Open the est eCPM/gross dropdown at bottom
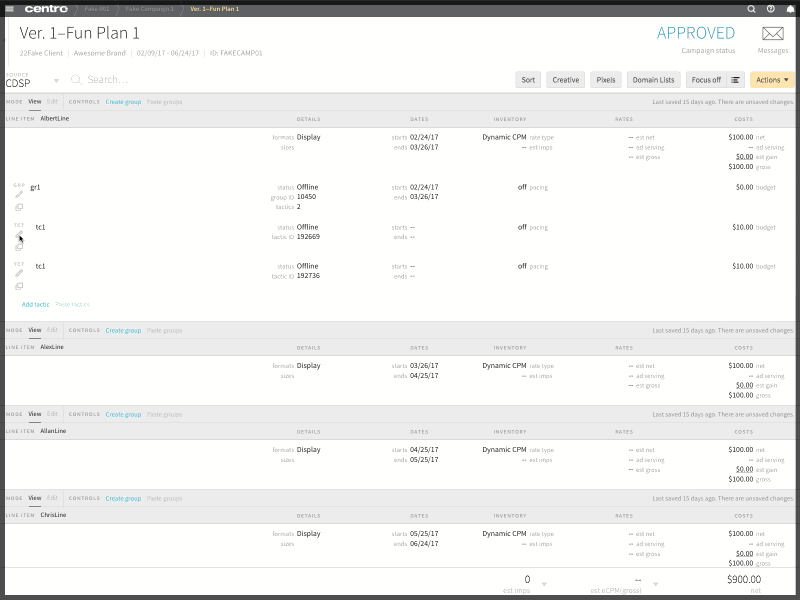The image size is (800, 600). [656, 583]
